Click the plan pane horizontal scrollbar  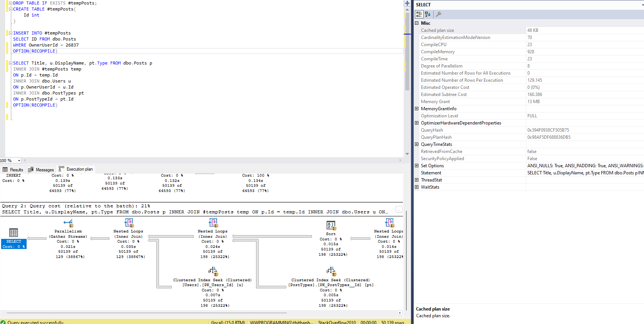[x=147, y=313]
